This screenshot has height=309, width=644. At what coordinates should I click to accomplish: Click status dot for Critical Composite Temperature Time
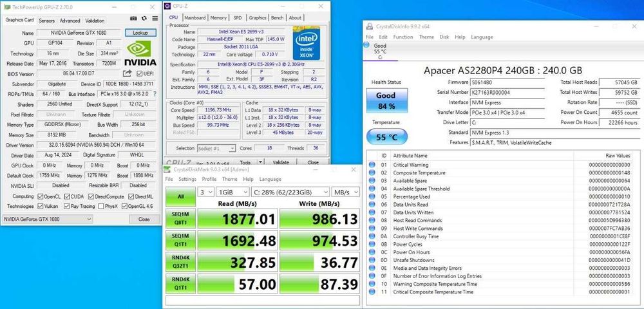click(372, 292)
